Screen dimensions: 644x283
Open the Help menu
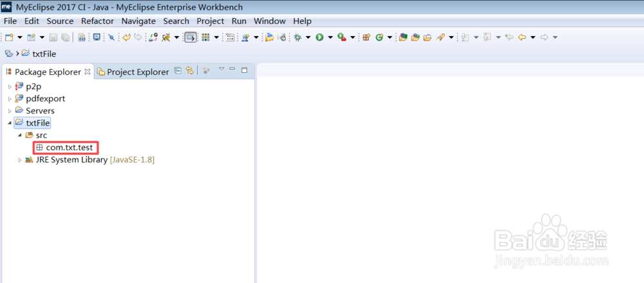[302, 21]
